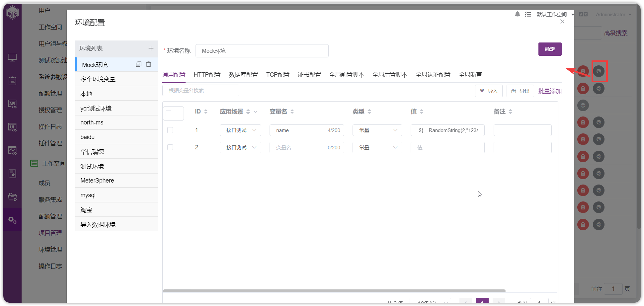644x306 pixels.
Task: Switch to the 数据库配置 tab
Action: 243,75
